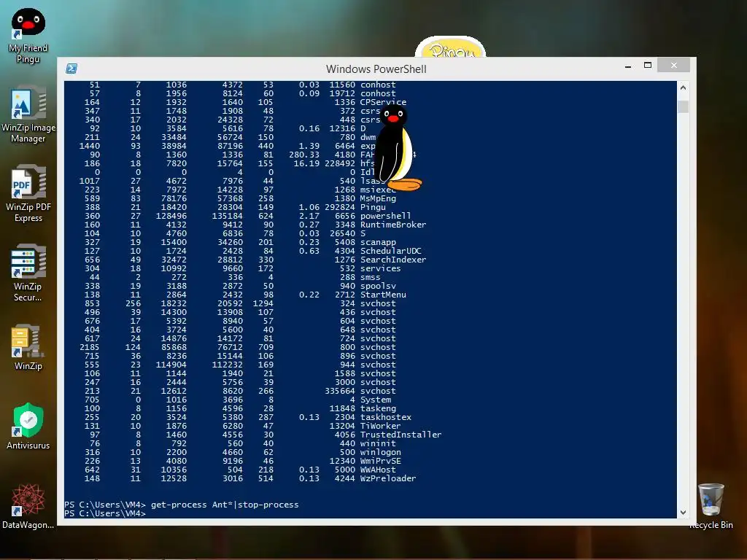Click the scanapp process name
Screen dimensions: 747x560
coord(378,242)
